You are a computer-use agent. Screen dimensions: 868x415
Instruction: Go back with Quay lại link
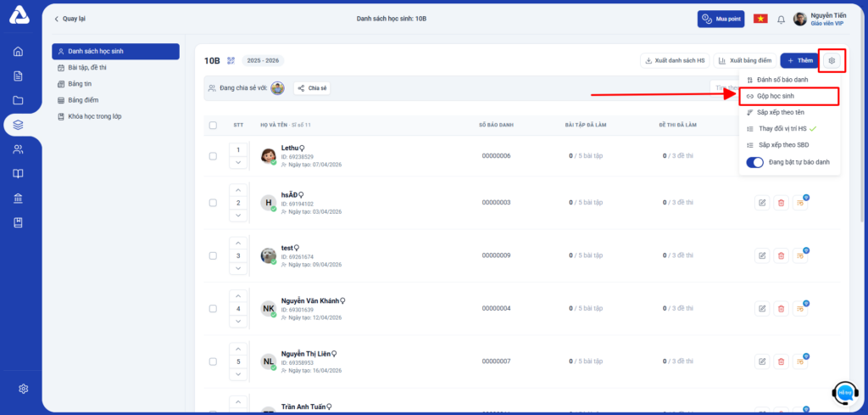tap(70, 19)
